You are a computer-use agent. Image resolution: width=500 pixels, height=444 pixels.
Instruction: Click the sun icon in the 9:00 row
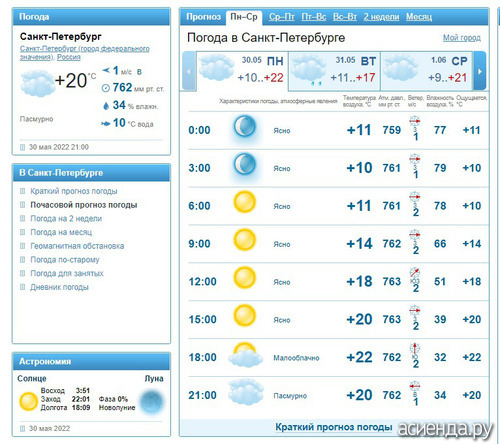244,240
